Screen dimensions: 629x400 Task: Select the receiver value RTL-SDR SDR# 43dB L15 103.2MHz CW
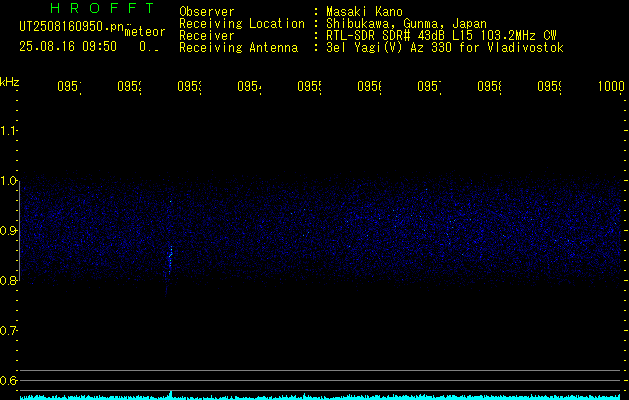pos(441,36)
